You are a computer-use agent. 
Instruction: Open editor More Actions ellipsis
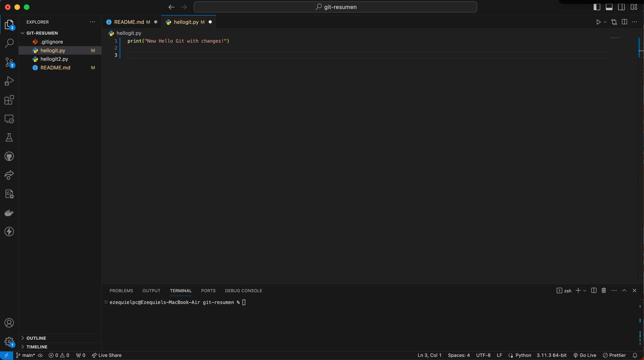[x=634, y=22]
